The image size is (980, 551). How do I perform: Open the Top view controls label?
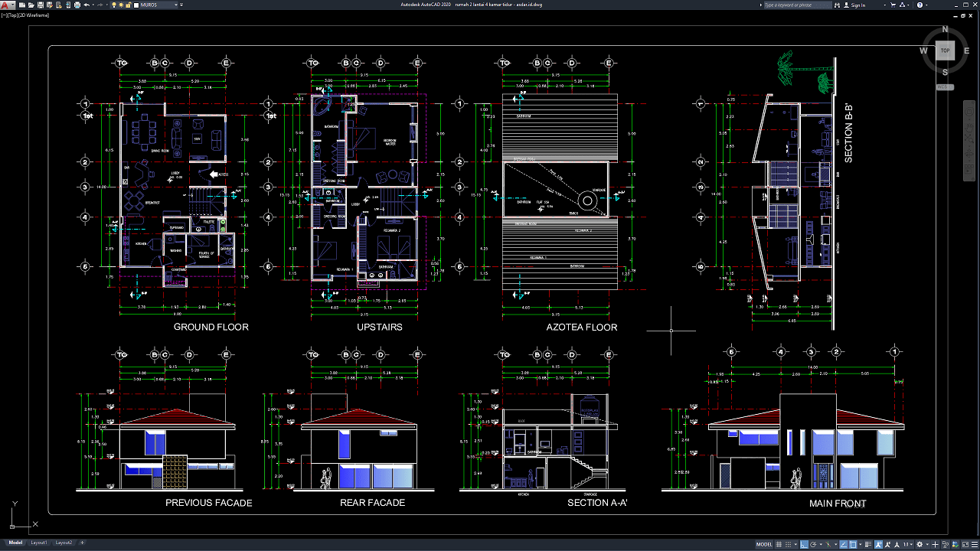tap(13, 15)
